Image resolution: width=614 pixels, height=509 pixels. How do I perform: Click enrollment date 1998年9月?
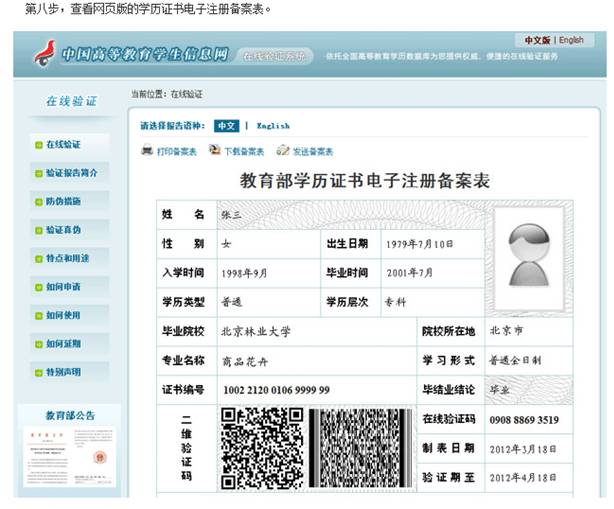point(244,273)
